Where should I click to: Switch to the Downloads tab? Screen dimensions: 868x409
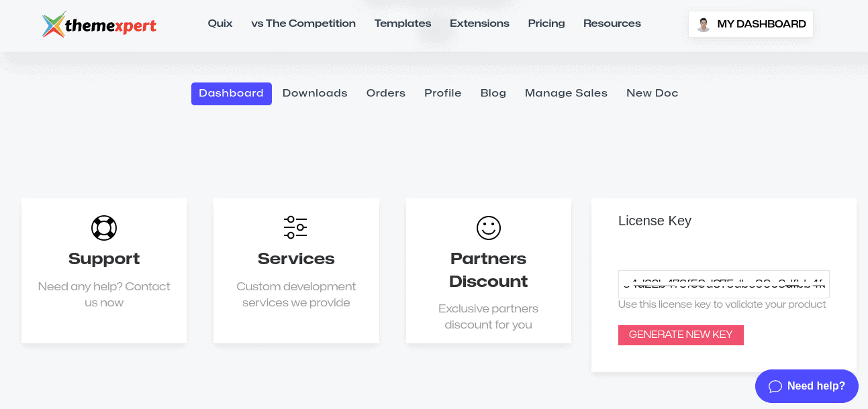pyautogui.click(x=315, y=93)
